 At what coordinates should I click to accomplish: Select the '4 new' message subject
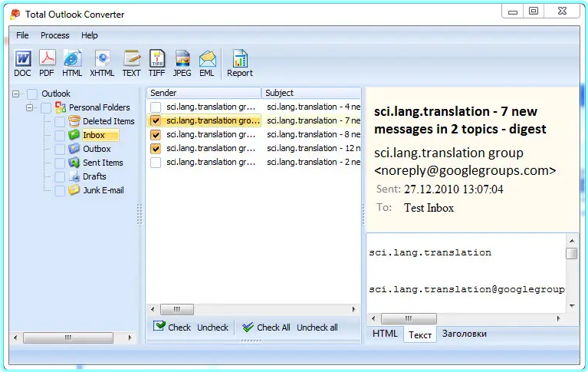(314, 107)
